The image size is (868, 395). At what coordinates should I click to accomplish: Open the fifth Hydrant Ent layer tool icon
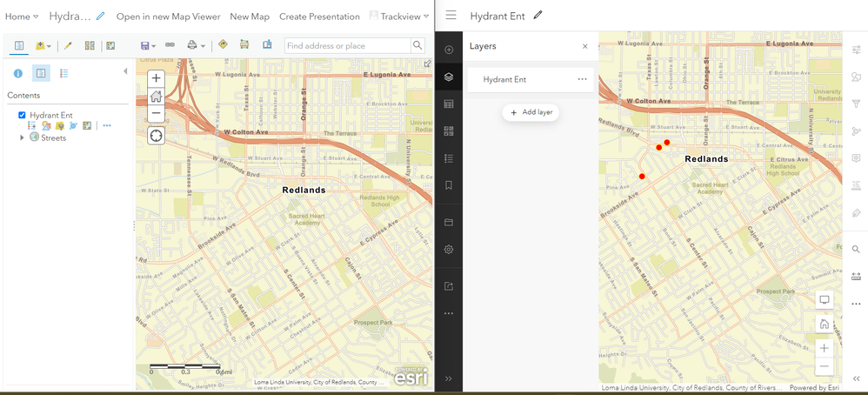click(x=87, y=126)
